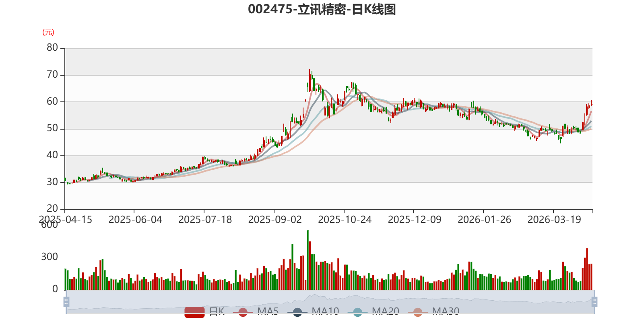This screenshot has width=644, height=322.
Task: Click the 80 price axis label
Action: (52, 48)
